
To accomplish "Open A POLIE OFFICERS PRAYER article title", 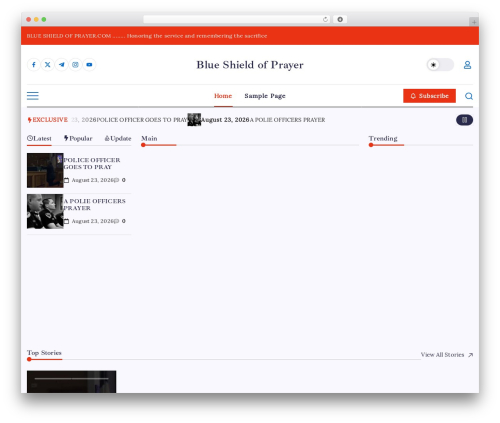I will click(x=95, y=204).
